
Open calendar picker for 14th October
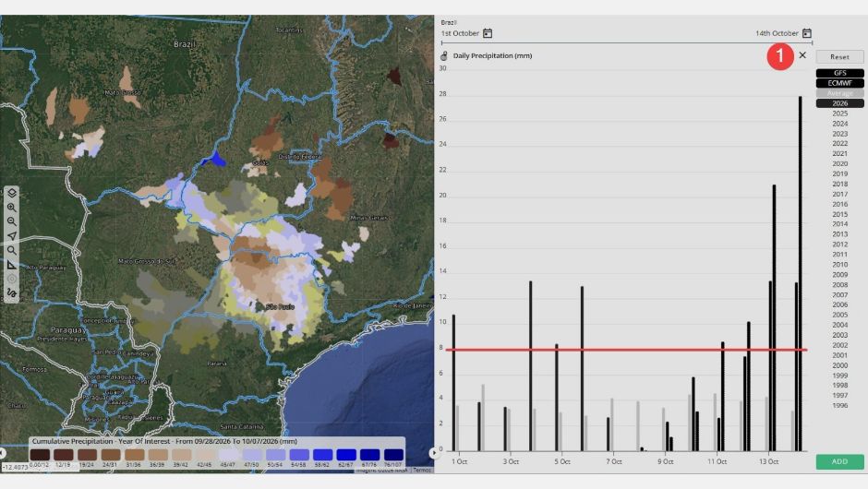[x=806, y=33]
